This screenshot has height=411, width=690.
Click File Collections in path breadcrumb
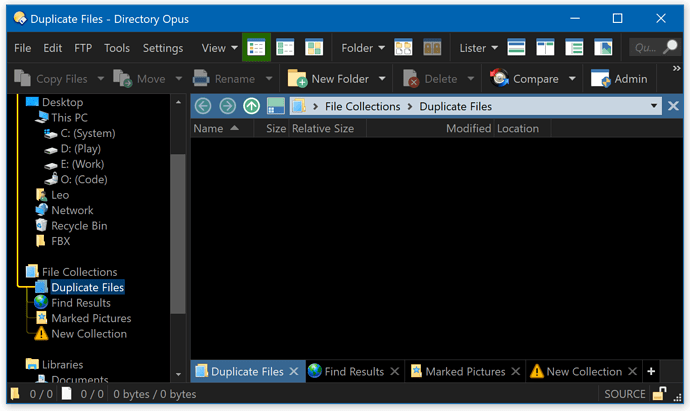(363, 106)
